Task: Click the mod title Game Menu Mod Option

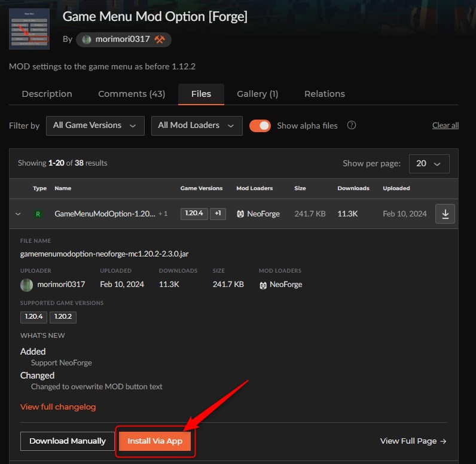Action: point(155,16)
